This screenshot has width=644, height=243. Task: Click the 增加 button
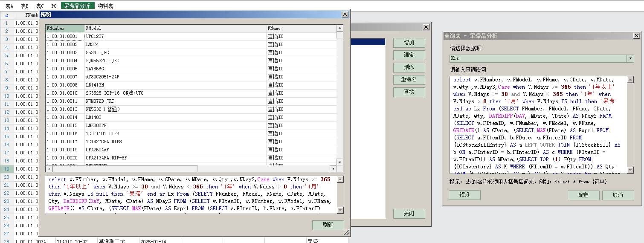(409, 43)
